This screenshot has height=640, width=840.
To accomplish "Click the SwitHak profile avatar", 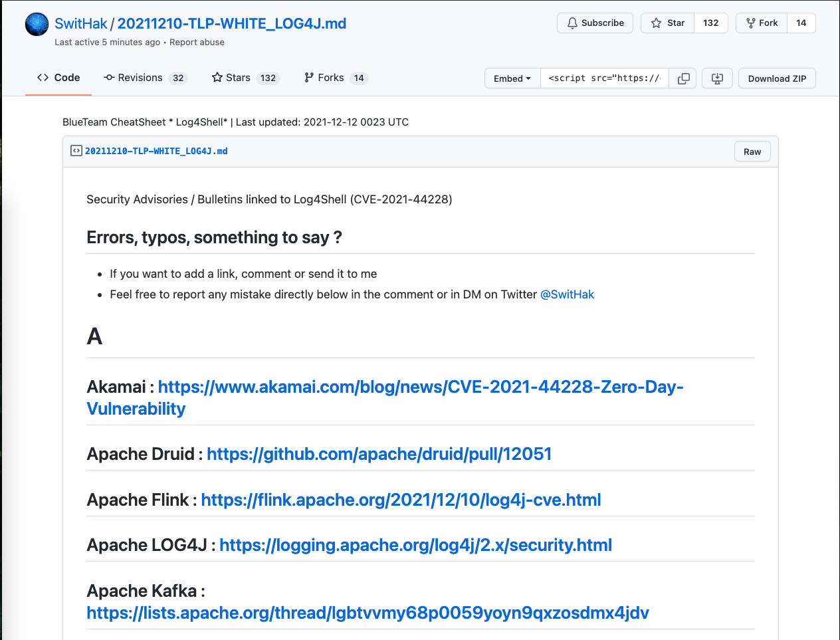I will (37, 25).
